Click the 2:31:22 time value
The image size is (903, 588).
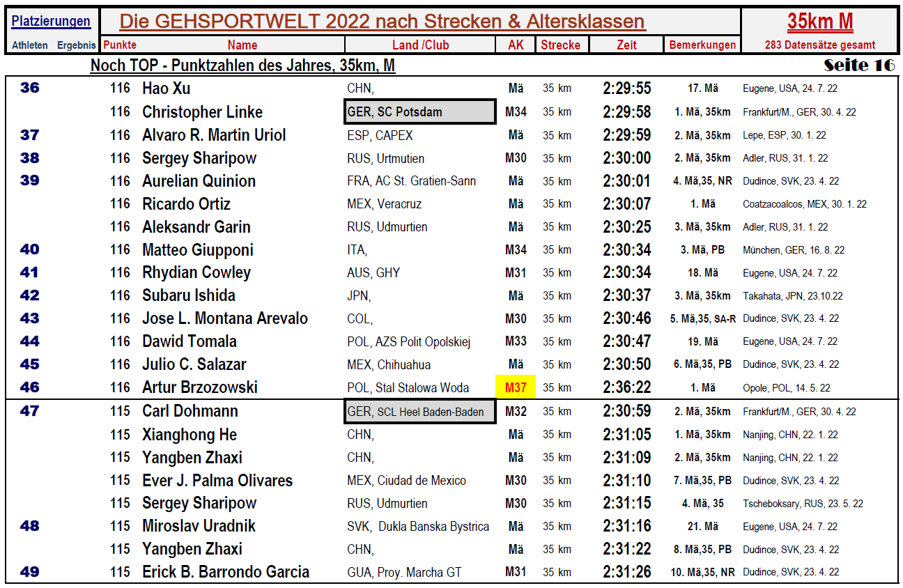coord(627,549)
